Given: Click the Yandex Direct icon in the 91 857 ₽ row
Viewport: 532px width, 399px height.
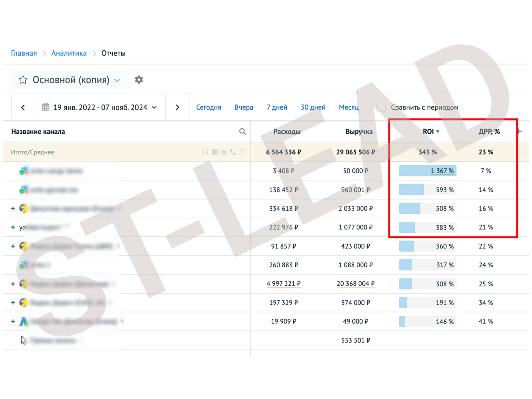Looking at the screenshot, I should 24,246.
